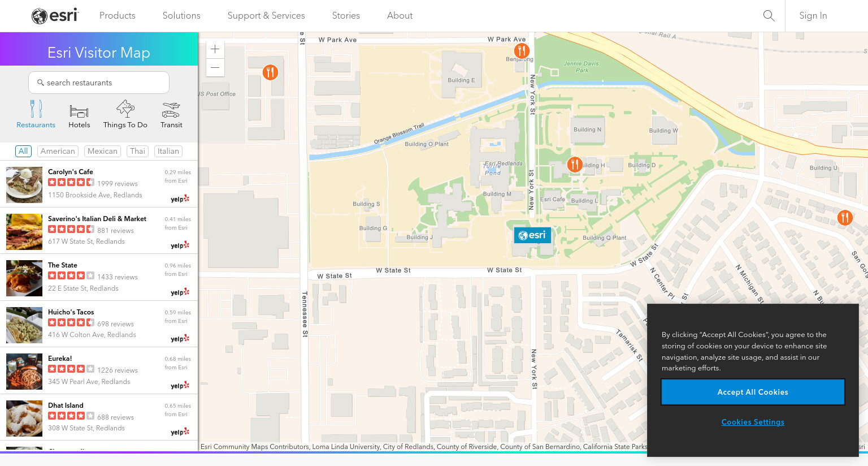Image resolution: width=868 pixels, height=466 pixels.
Task: Filter restaurants by Thai
Action: click(137, 151)
